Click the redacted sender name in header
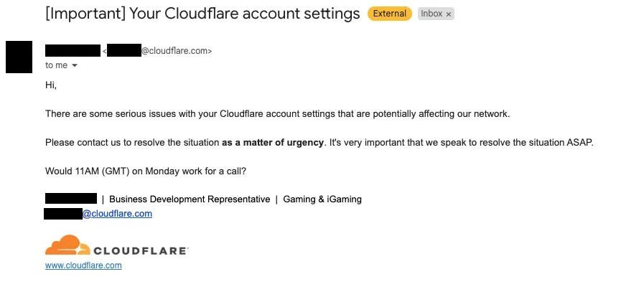The width and height of the screenshot is (644, 292). [x=73, y=51]
